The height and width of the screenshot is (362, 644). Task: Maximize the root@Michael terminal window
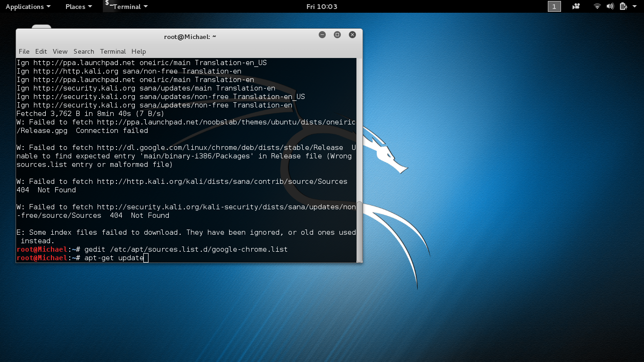point(337,35)
